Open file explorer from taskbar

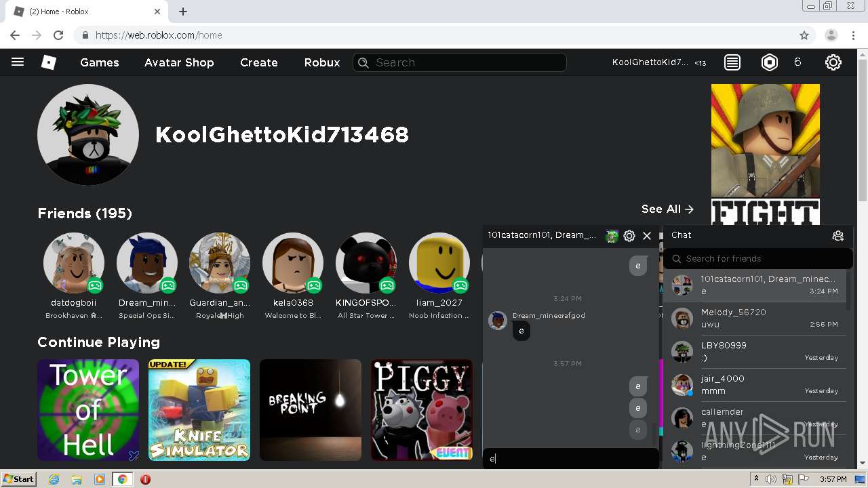click(x=77, y=479)
